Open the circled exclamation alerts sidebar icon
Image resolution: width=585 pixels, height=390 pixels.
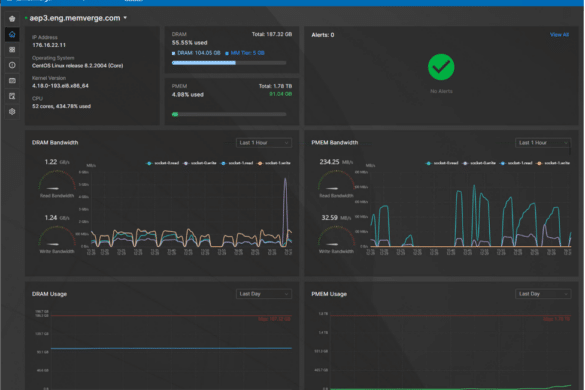point(12,65)
